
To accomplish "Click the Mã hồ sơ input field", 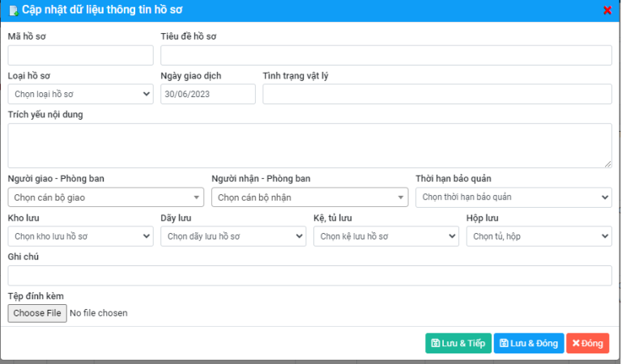I will pyautogui.click(x=80, y=55).
